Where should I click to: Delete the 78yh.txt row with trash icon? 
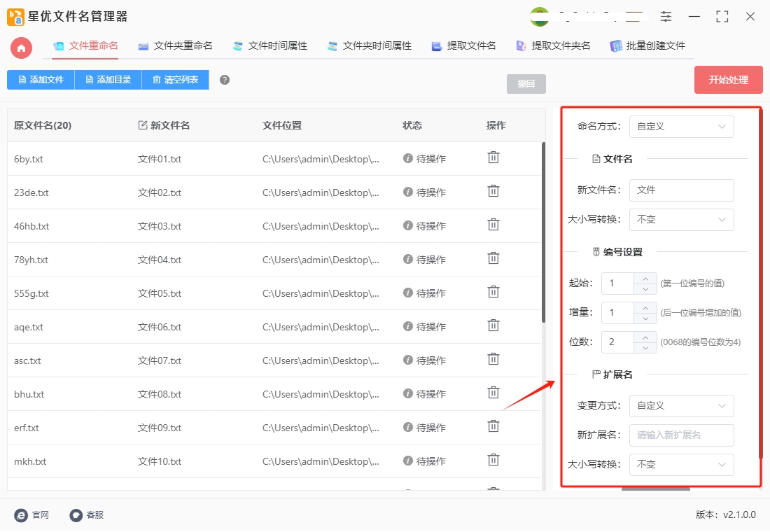click(493, 258)
